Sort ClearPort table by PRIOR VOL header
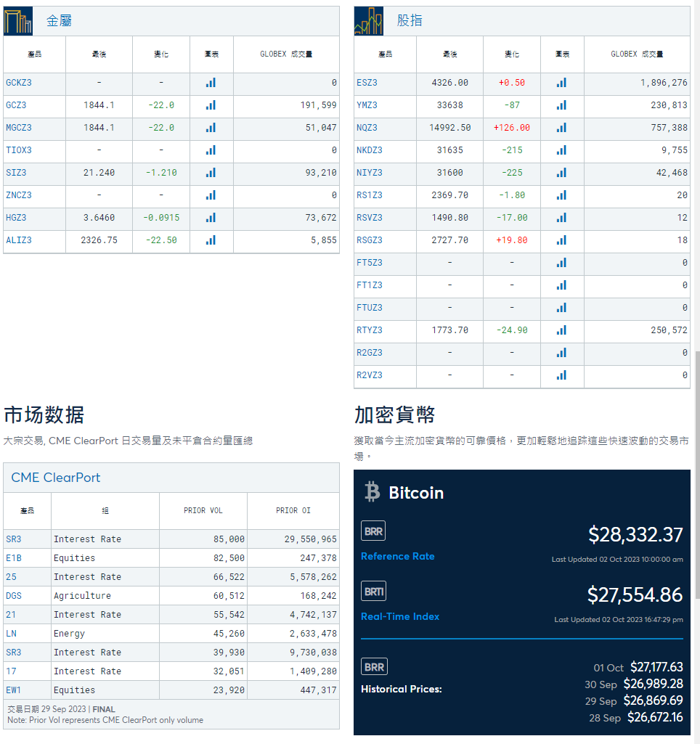700x744 pixels. [x=203, y=510]
